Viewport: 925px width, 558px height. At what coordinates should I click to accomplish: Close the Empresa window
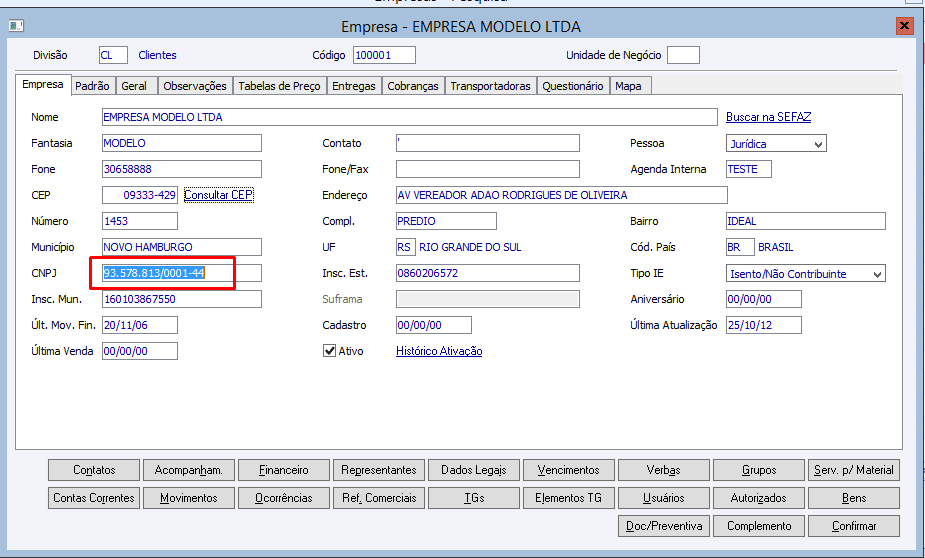904,26
